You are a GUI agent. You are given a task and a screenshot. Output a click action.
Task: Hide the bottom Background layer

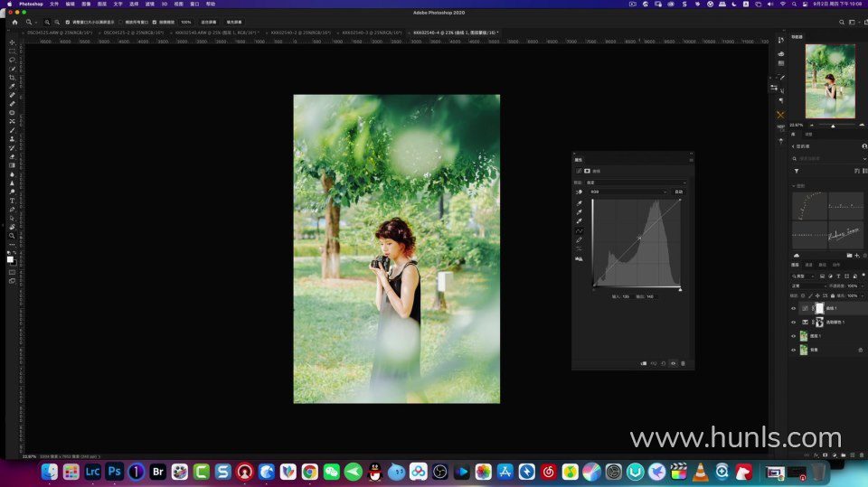[794, 350]
